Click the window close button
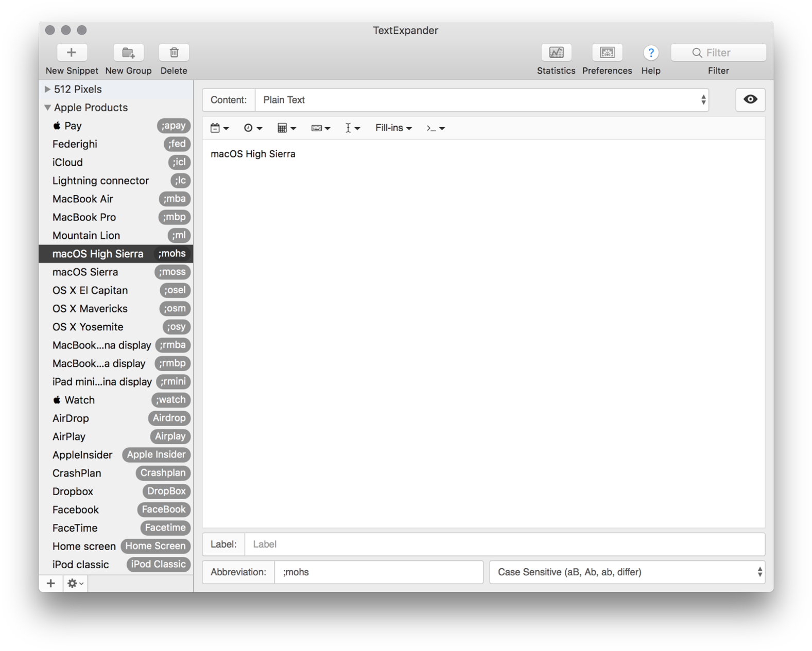This screenshot has width=812, height=651. 50,30
